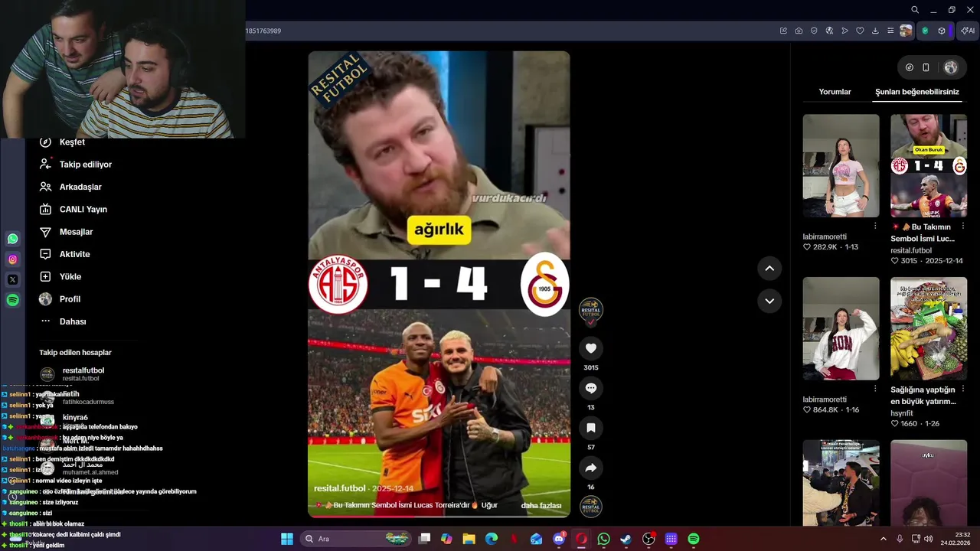Open options dots for resital.futbol recommended video
Viewport: 980px width, 551px height.
(x=962, y=226)
